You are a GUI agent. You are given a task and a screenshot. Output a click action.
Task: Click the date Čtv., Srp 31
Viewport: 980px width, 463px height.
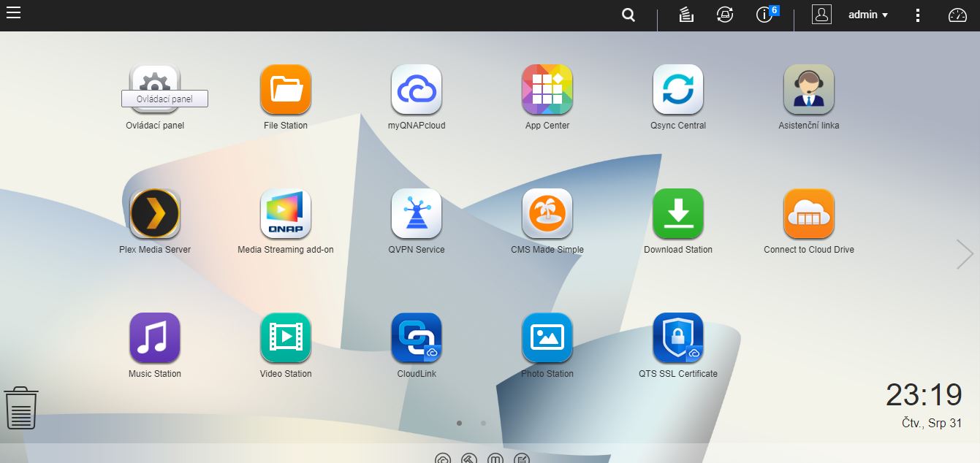click(x=932, y=423)
